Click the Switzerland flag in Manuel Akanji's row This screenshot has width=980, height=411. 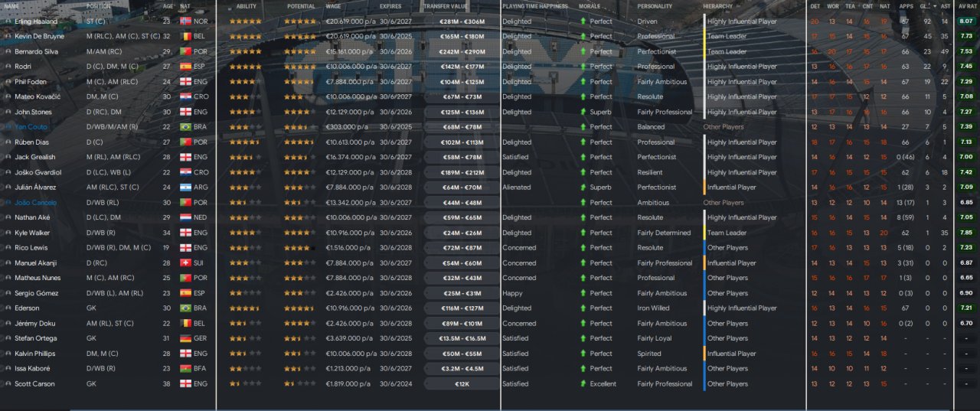(x=185, y=263)
